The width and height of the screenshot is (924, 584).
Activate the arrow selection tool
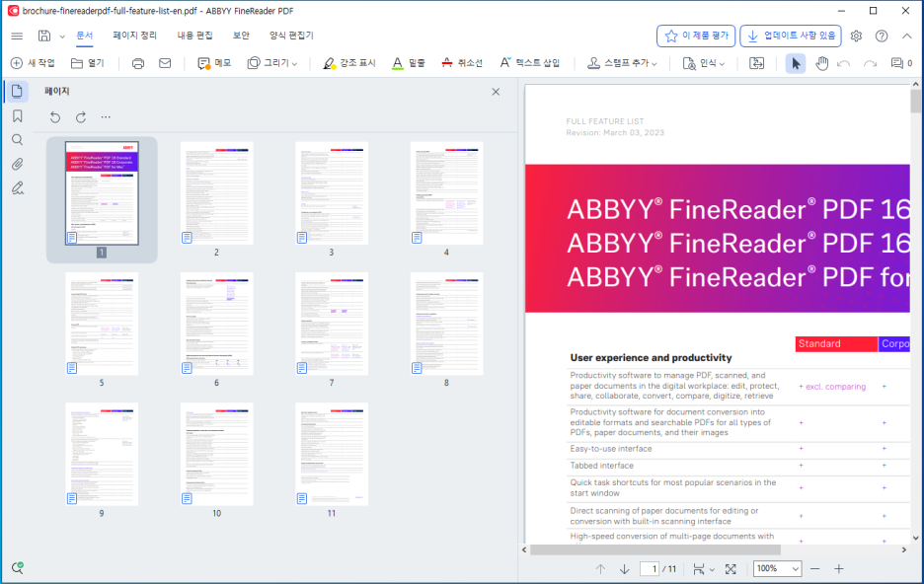796,63
